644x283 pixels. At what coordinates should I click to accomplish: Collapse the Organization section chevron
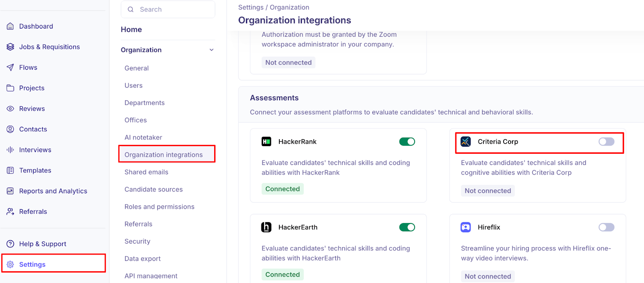click(x=212, y=50)
